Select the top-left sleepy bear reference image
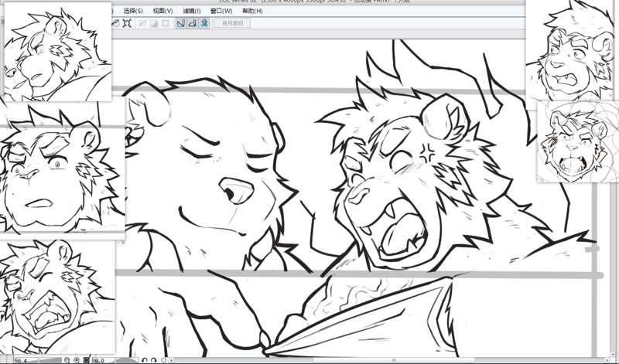Image resolution: width=619 pixels, height=364 pixels. pyautogui.click(x=57, y=52)
